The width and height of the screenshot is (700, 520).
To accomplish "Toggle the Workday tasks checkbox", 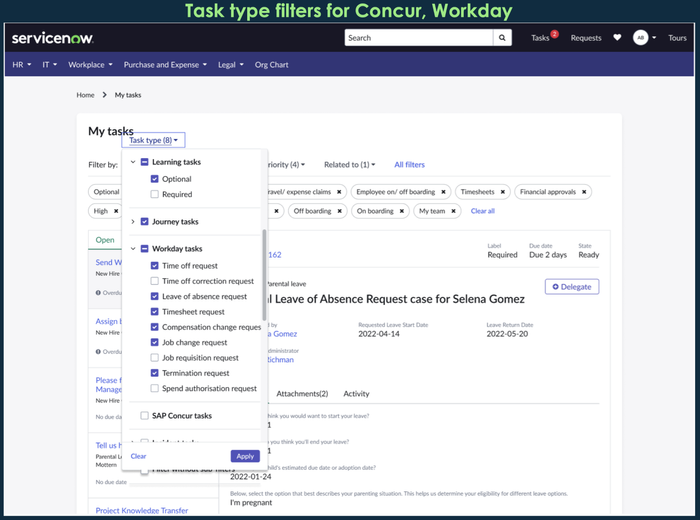I will [144, 249].
